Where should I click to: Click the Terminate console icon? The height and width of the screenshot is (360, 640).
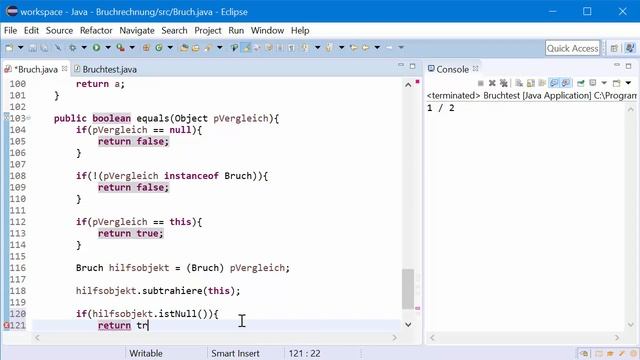click(481, 83)
